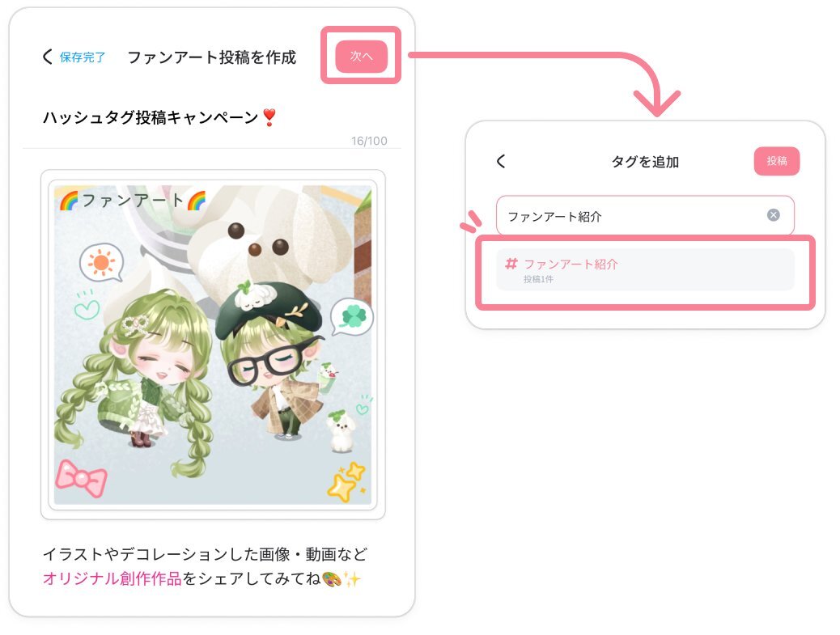Click the pink ribbon bow sticker
The height and width of the screenshot is (635, 840).
[82, 478]
